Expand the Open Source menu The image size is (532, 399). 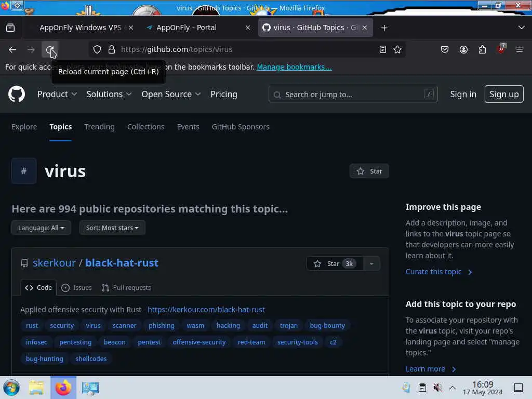pos(171,95)
